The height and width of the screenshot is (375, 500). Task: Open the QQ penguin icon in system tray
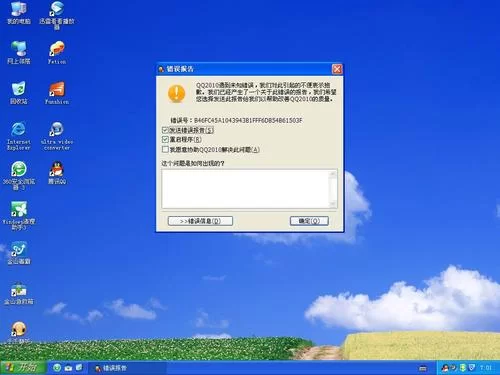(445, 368)
